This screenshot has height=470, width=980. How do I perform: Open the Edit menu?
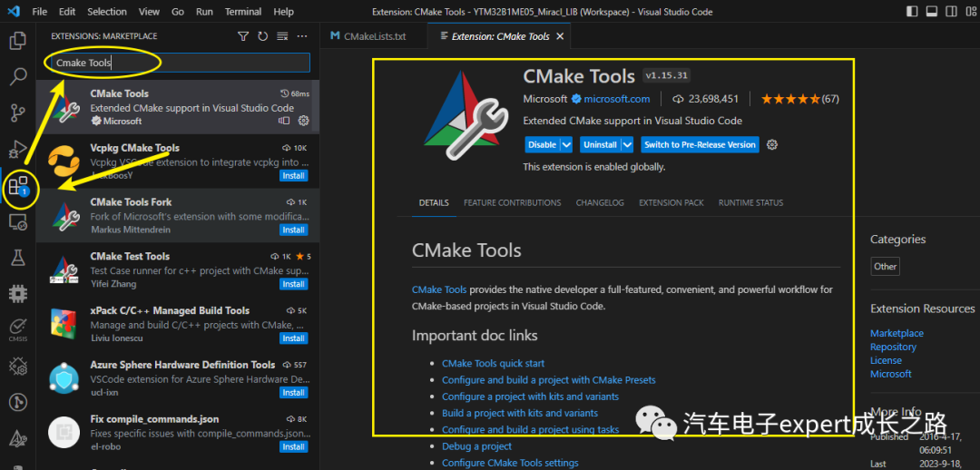(x=67, y=12)
